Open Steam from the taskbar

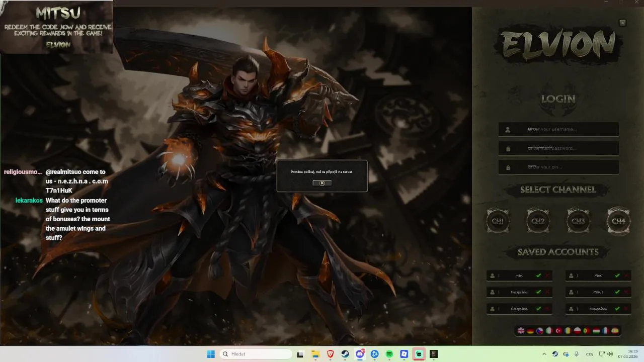tap(345, 354)
